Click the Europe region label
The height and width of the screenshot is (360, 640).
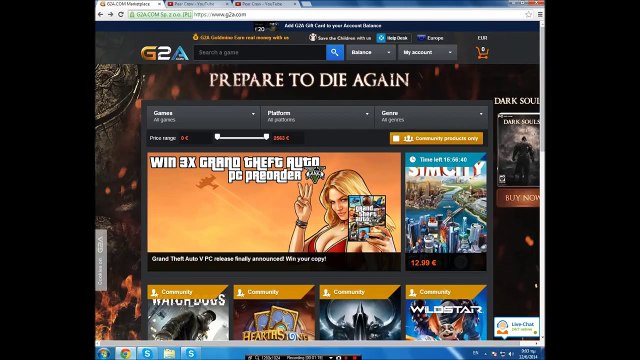[x=435, y=38]
